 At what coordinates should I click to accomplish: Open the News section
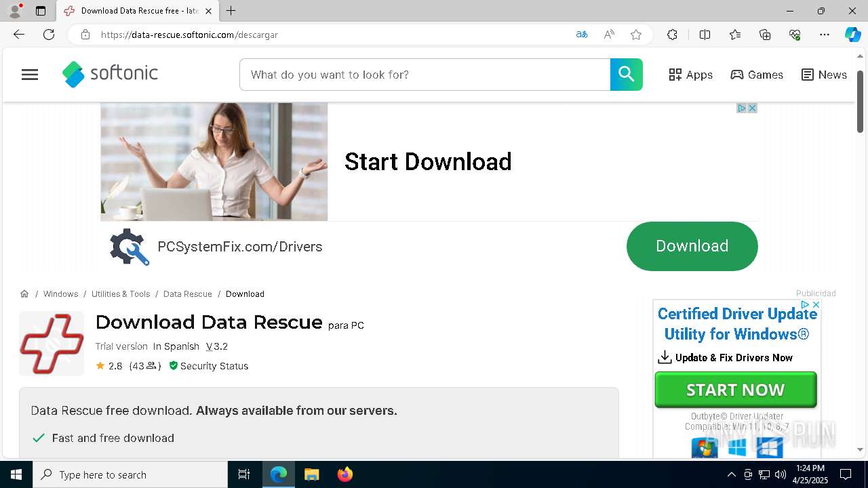tap(824, 75)
